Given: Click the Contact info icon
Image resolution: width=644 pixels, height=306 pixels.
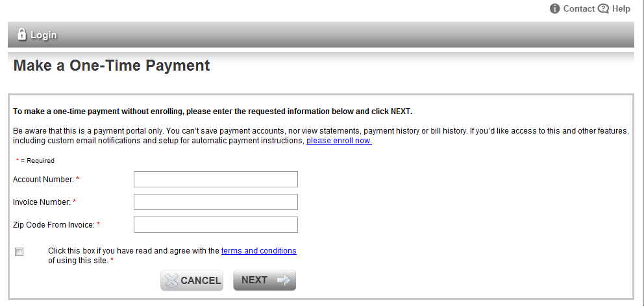Looking at the screenshot, I should point(555,8).
